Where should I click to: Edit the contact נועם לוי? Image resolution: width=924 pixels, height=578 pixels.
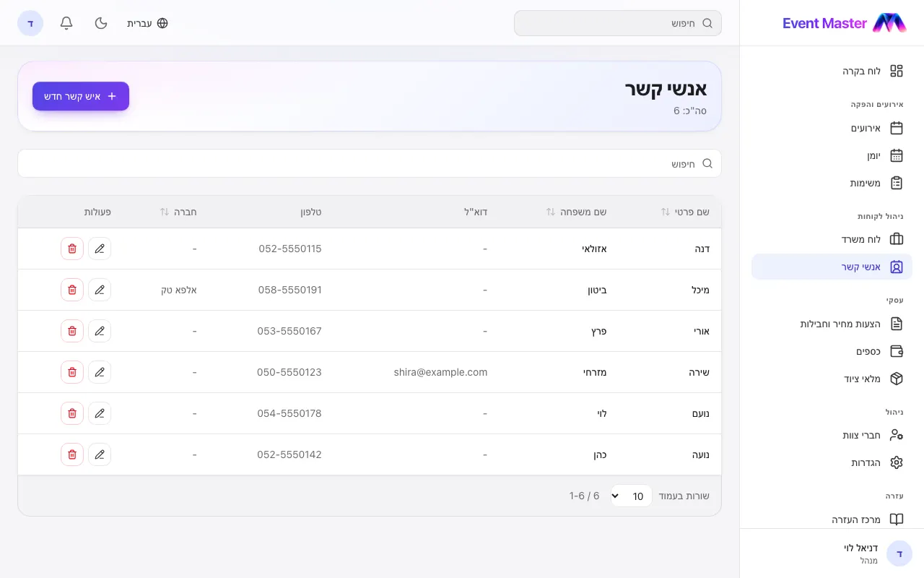[x=100, y=413]
